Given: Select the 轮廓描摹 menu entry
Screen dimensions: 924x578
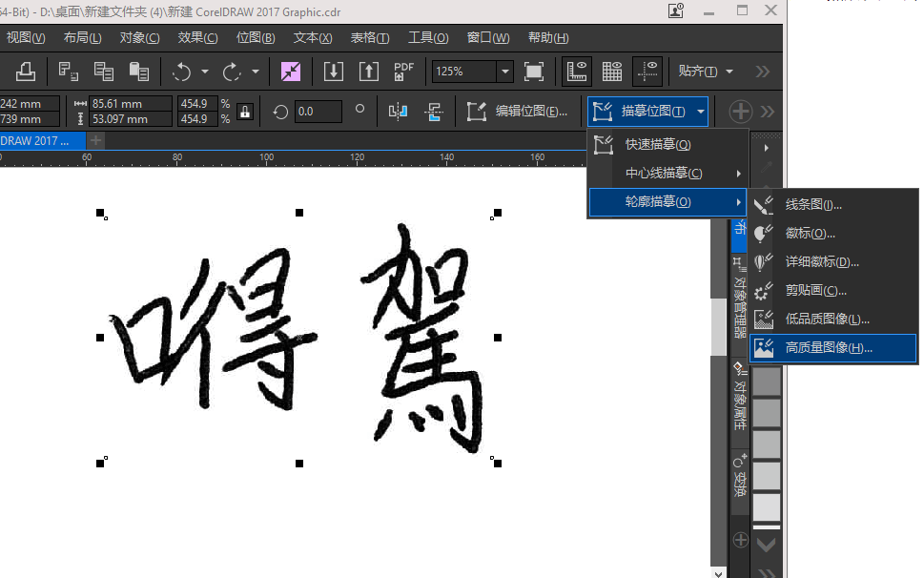Looking at the screenshot, I should point(668,202).
